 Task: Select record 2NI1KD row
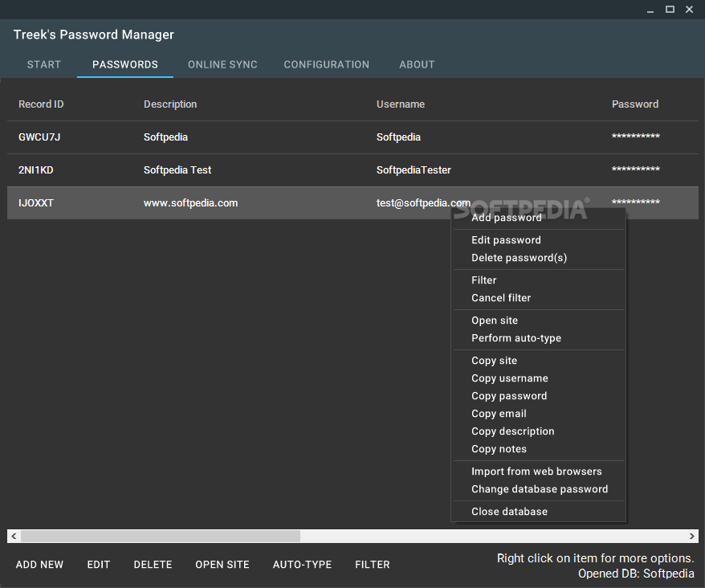click(x=352, y=170)
